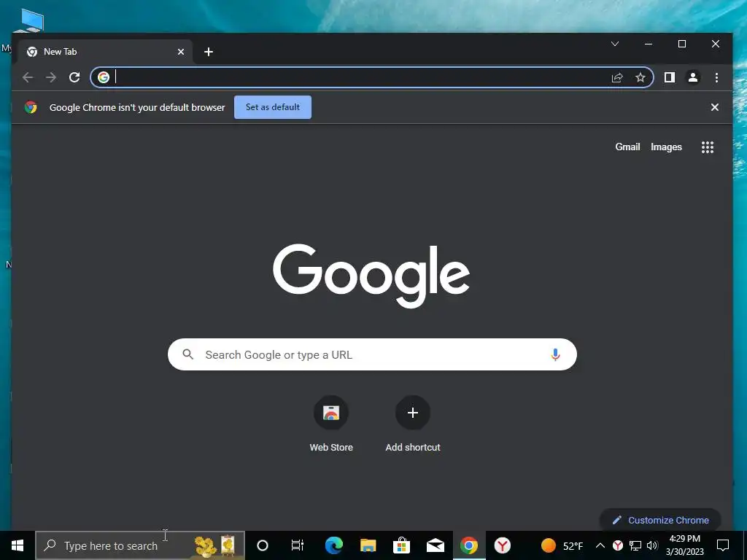Image resolution: width=747 pixels, height=560 pixels.
Task: Toggle the Chrome side panel
Action: click(670, 77)
